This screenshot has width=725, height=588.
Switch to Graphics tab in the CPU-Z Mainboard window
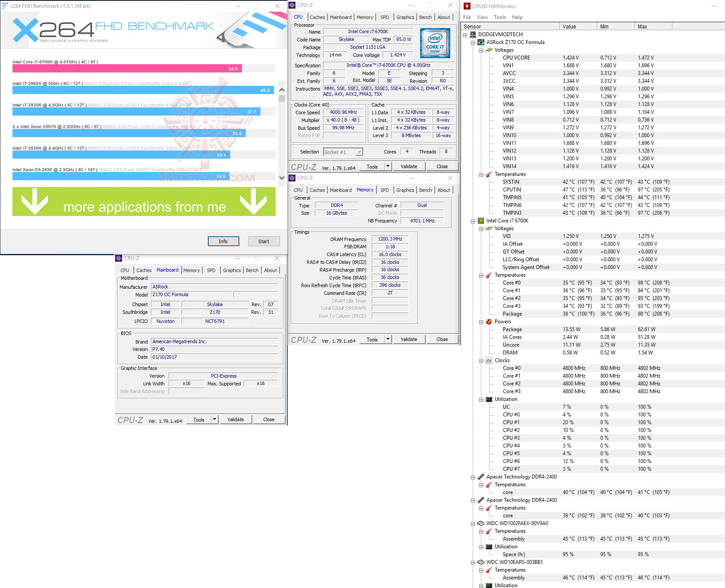click(232, 270)
